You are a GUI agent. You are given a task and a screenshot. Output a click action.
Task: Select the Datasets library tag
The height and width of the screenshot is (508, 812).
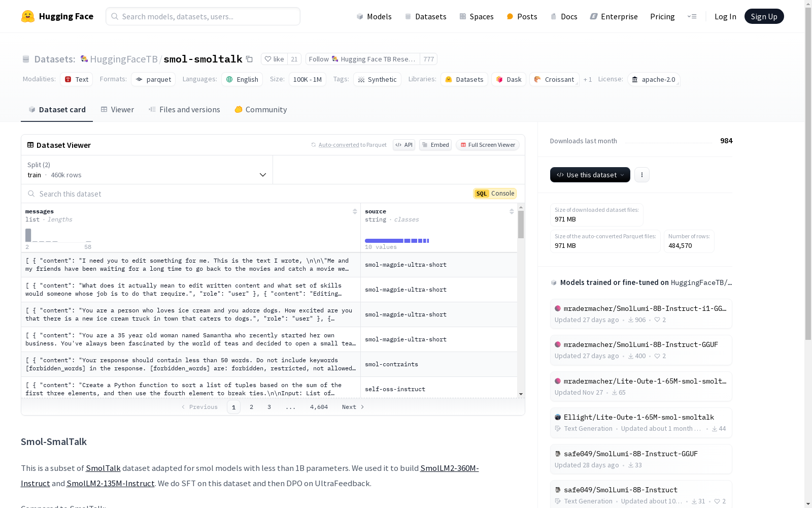pos(464,79)
